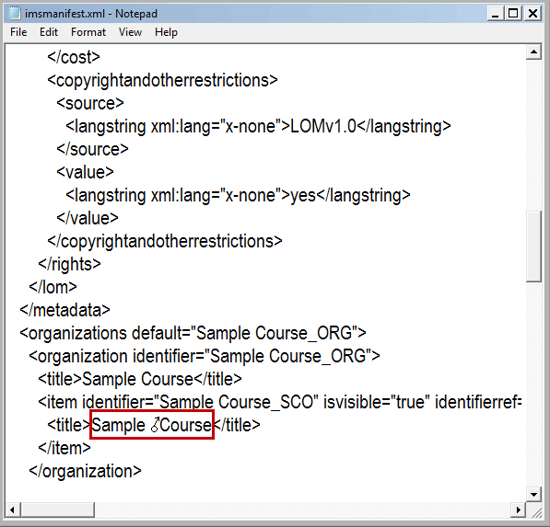
Task: Click the vertical scrollbar down arrow
Action: click(x=534, y=494)
